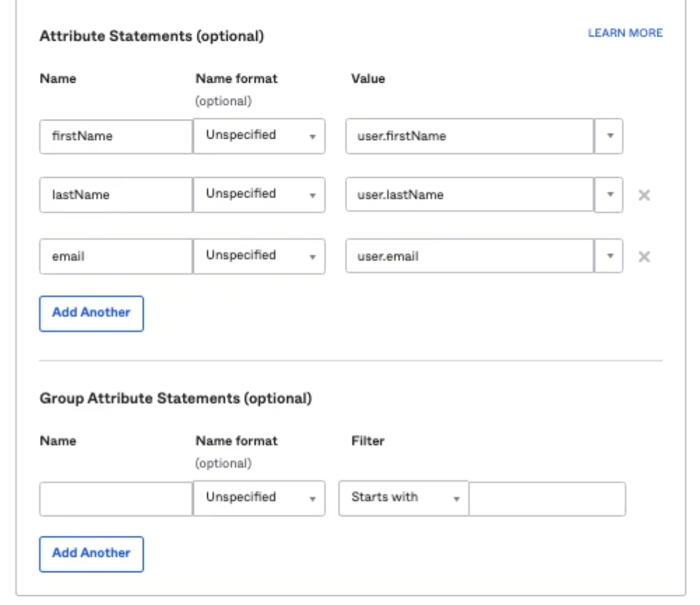
Task: Add another attribute statement
Action: click(x=92, y=314)
